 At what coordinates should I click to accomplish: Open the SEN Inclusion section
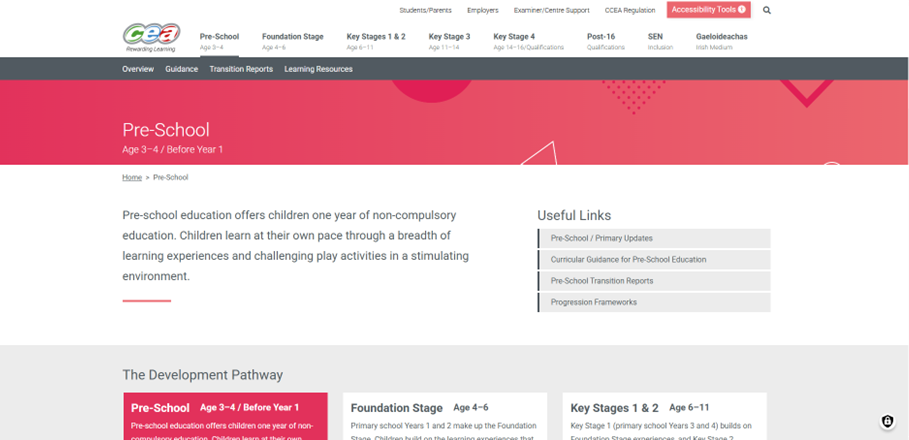pos(660,41)
